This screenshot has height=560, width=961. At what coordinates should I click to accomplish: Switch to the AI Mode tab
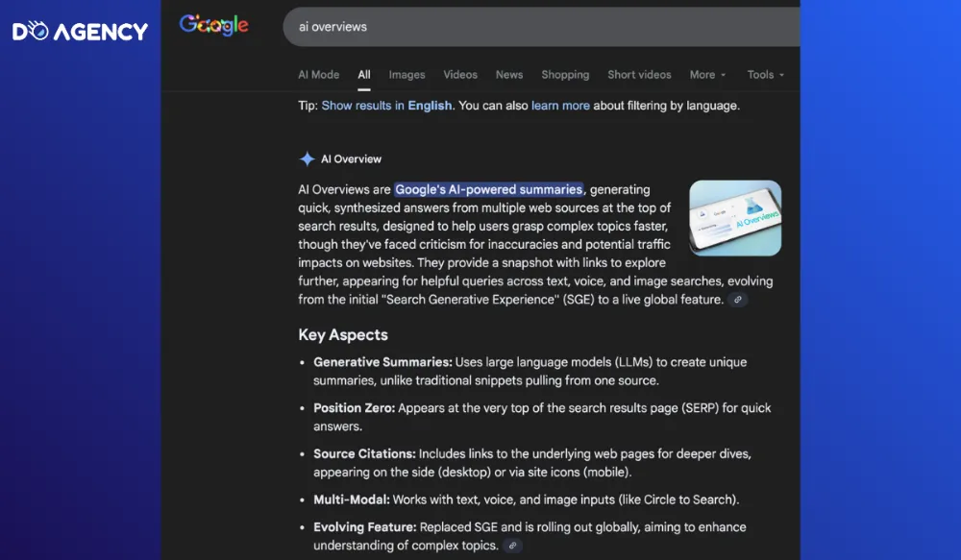318,75
